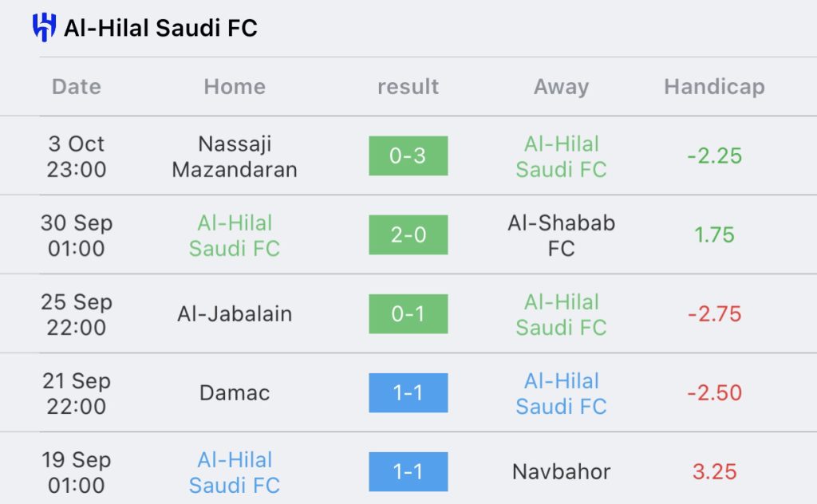The image size is (817, 504).
Task: Select the Handicap column header
Action: pos(714,87)
